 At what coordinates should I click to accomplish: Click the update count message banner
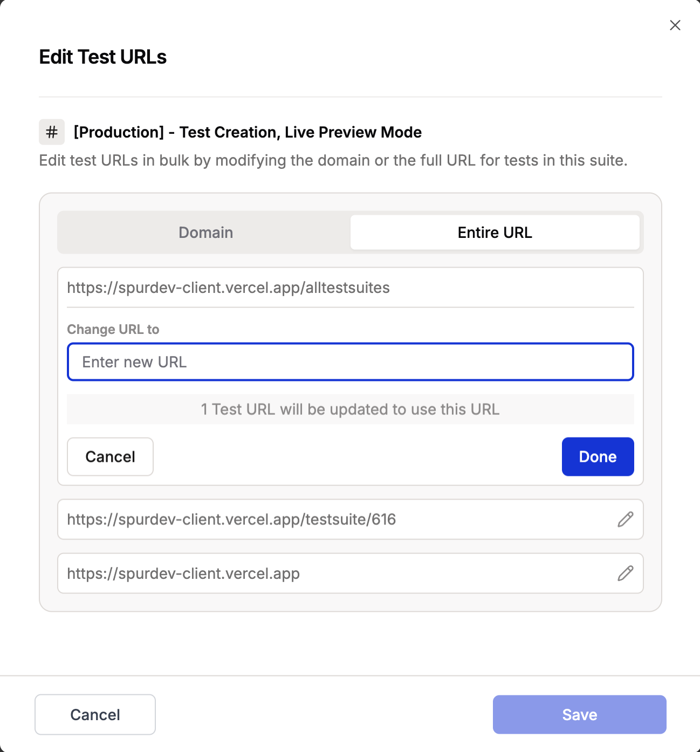tap(350, 409)
